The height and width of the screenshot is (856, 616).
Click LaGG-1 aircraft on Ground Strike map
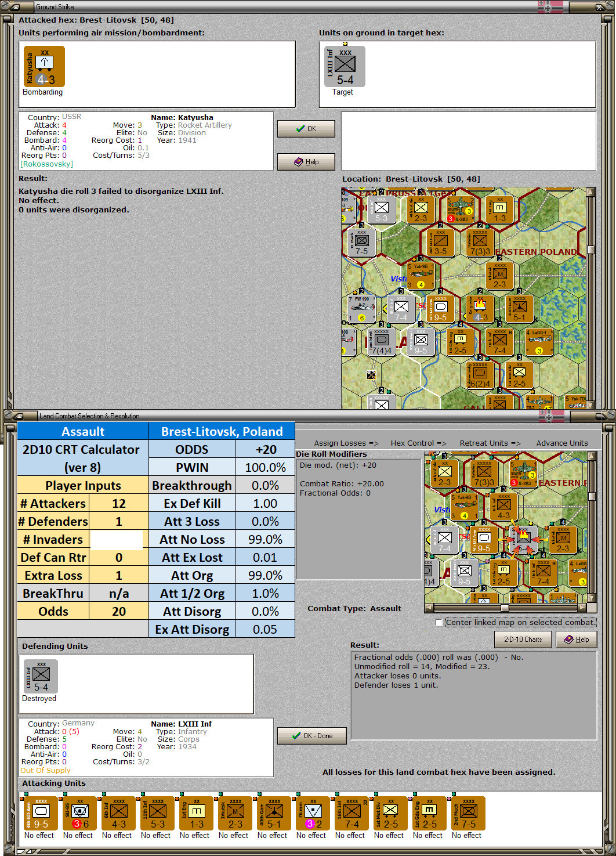click(539, 341)
